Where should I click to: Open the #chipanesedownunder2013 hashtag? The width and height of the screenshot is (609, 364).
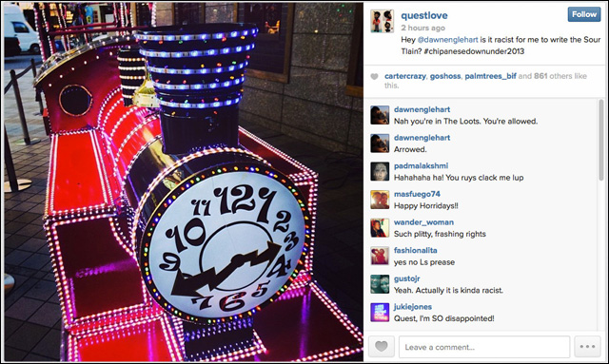click(x=474, y=51)
